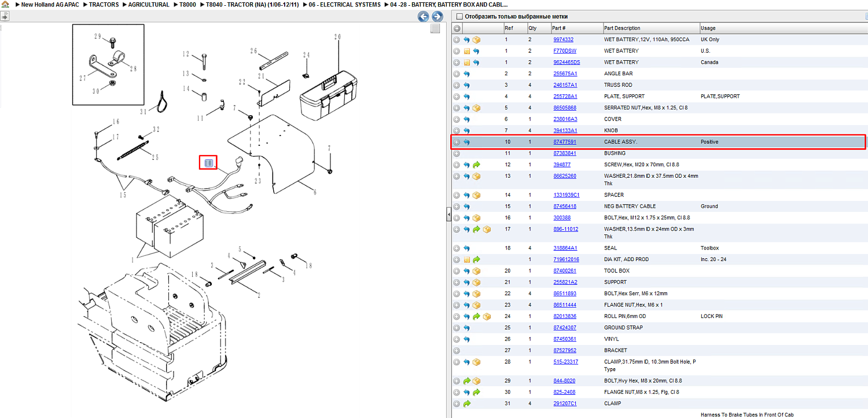Go to the next diagram with the right arrow
The height and width of the screenshot is (418, 868).
pos(437,17)
